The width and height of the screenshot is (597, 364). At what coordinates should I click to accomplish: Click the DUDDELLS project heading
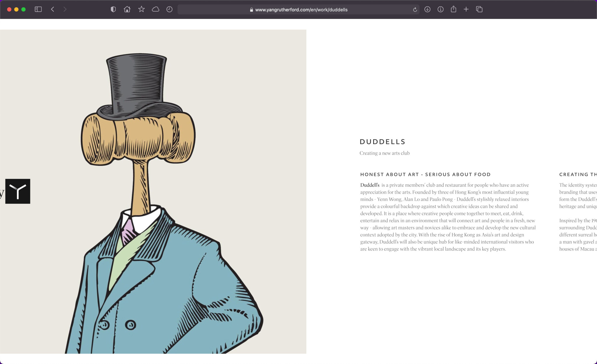click(382, 142)
